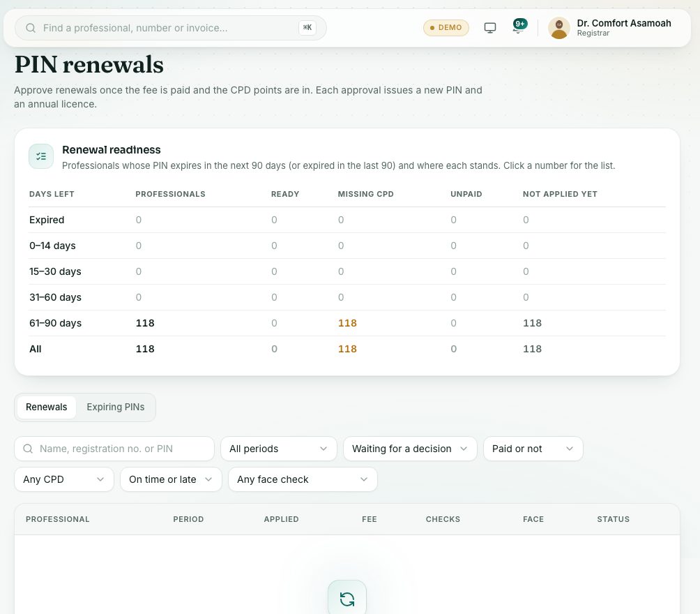The height and width of the screenshot is (614, 700).
Task: Click the PIN renewals page title
Action: pos(89,65)
